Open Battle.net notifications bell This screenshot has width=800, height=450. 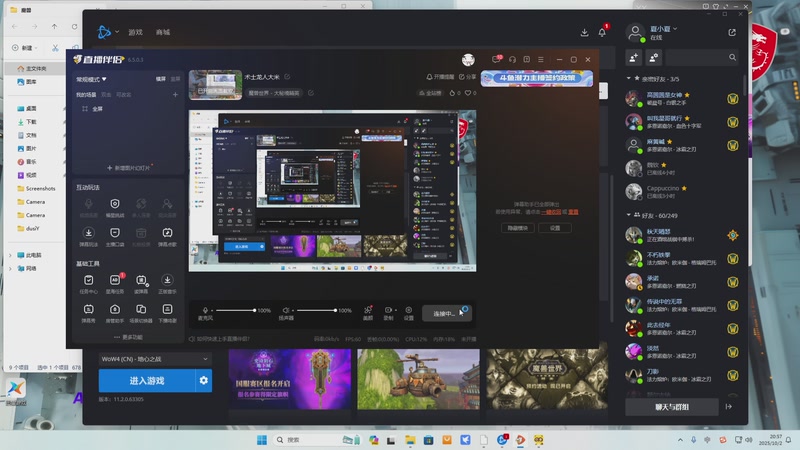pyautogui.click(x=602, y=32)
